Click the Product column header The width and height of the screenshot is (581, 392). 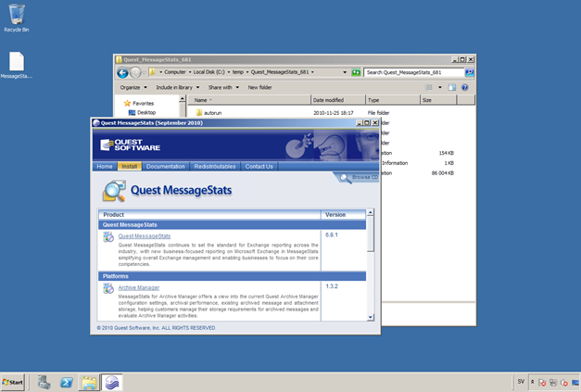[209, 215]
